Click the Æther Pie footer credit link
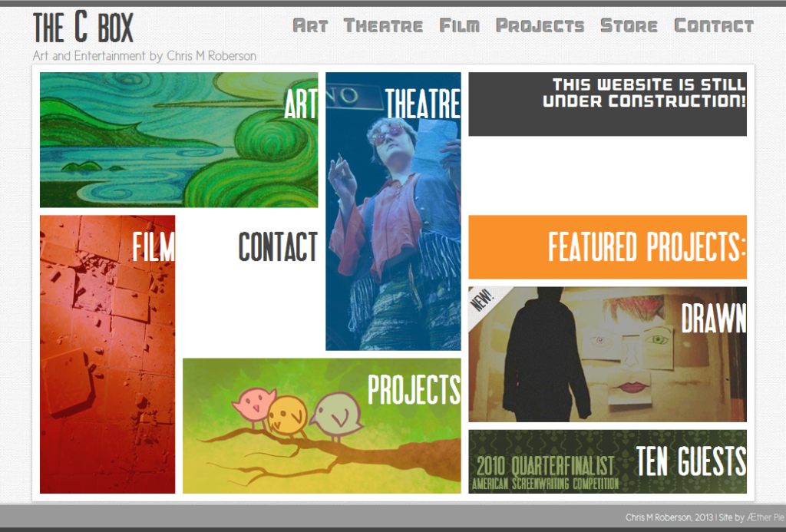 pyautogui.click(x=765, y=517)
